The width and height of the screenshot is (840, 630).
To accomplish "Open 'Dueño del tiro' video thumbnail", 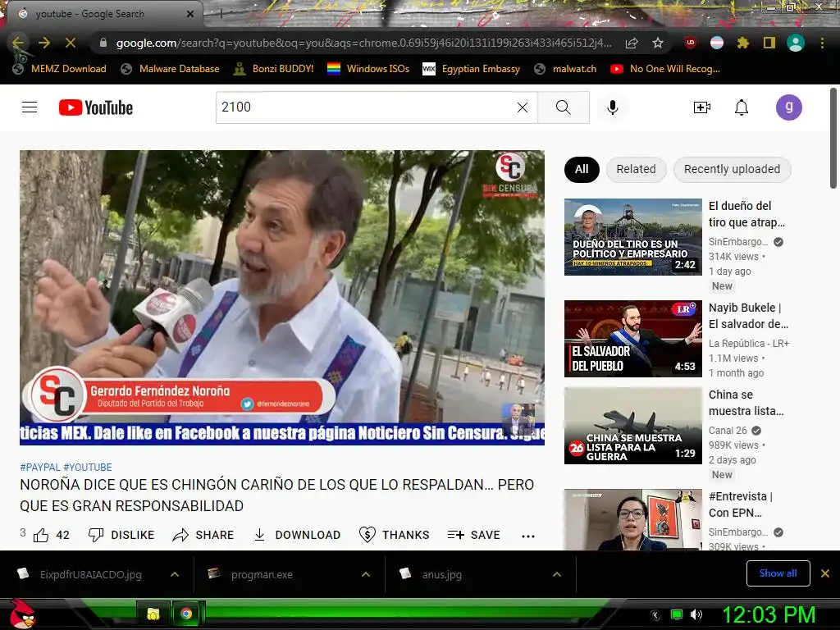I will click(x=632, y=237).
